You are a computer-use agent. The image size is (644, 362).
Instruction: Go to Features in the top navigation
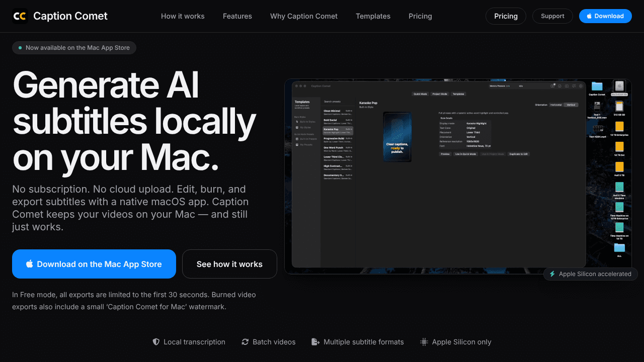[x=237, y=16]
